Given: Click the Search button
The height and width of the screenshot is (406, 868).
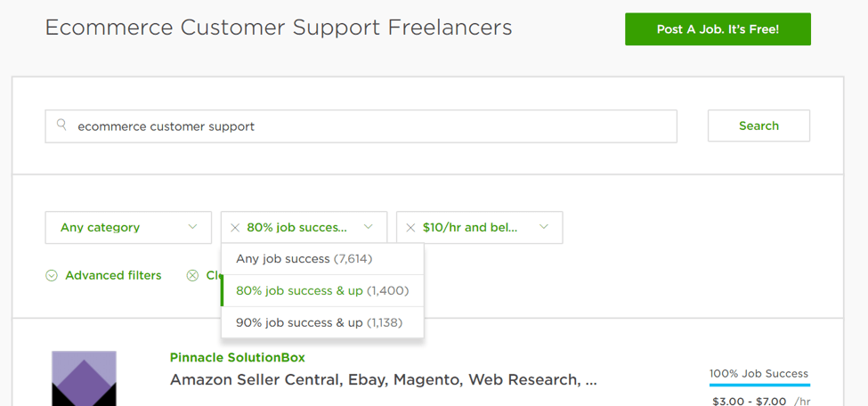Looking at the screenshot, I should [x=758, y=126].
